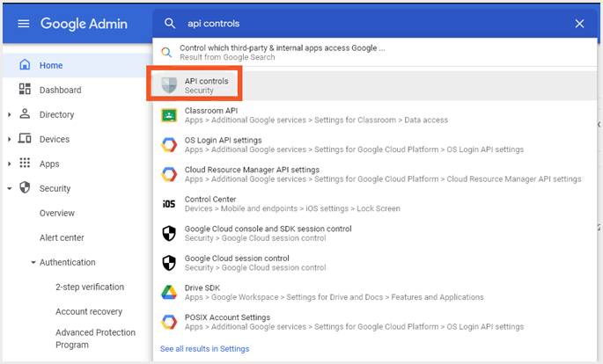
Task: Click 'See all results in Settings' link
Action: [x=204, y=349]
